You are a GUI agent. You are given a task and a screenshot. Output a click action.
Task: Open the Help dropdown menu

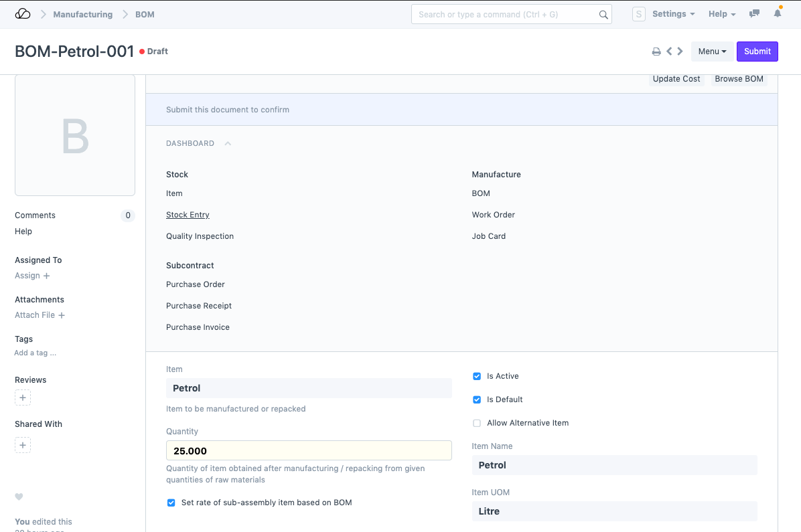[722, 14]
